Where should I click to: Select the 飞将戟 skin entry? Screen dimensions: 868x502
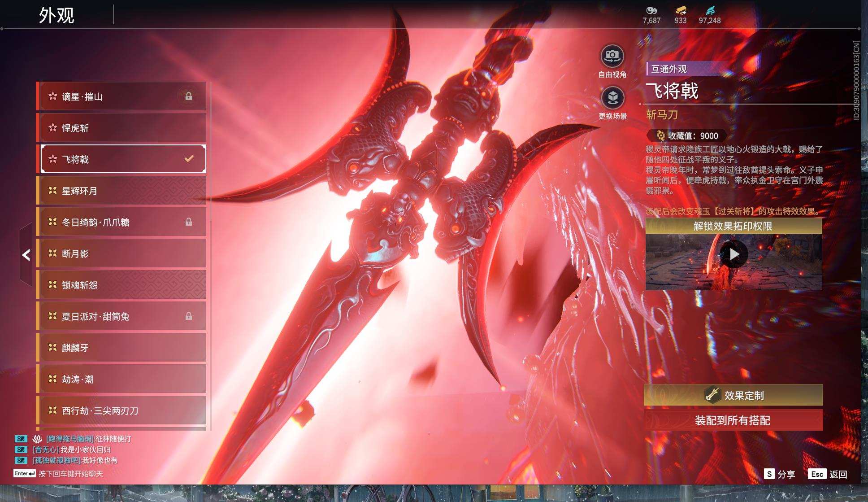pyautogui.click(x=121, y=159)
